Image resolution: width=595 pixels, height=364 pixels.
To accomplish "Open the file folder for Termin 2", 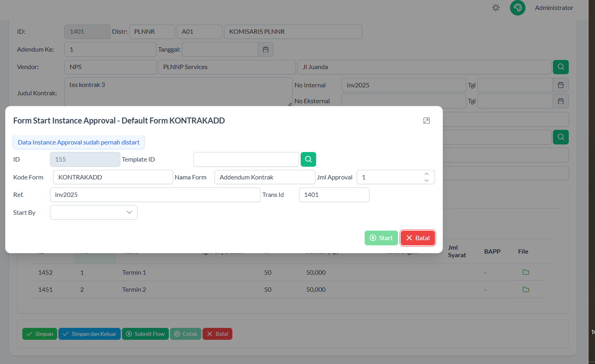I will point(526,290).
